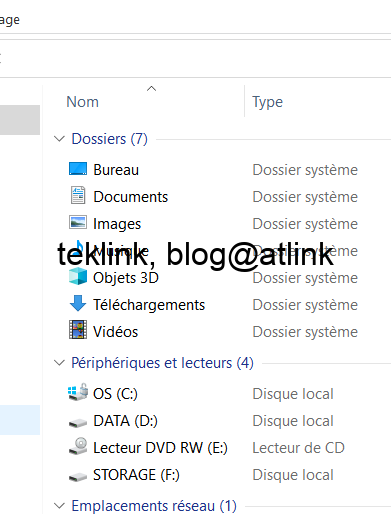391x514 pixels.
Task: Open the Téléchargements blue arrow icon
Action: pos(78,303)
